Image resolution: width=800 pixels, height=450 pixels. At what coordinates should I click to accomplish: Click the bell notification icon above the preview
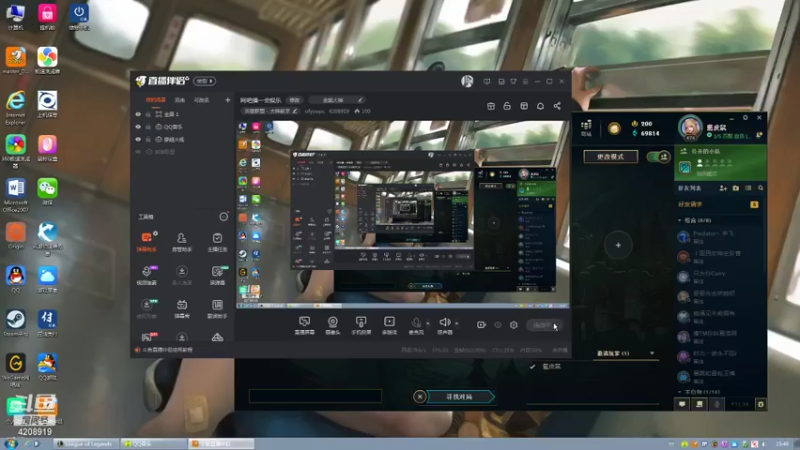click(540, 106)
